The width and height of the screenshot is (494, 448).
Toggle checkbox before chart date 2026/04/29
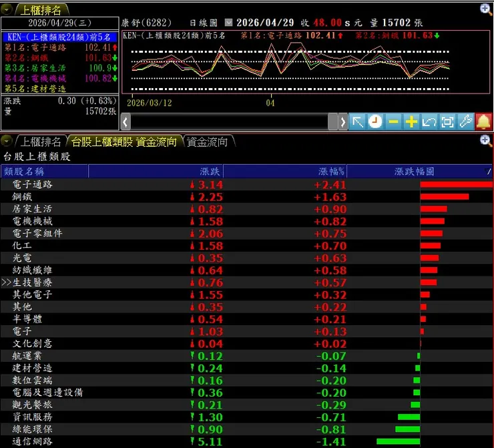point(229,23)
